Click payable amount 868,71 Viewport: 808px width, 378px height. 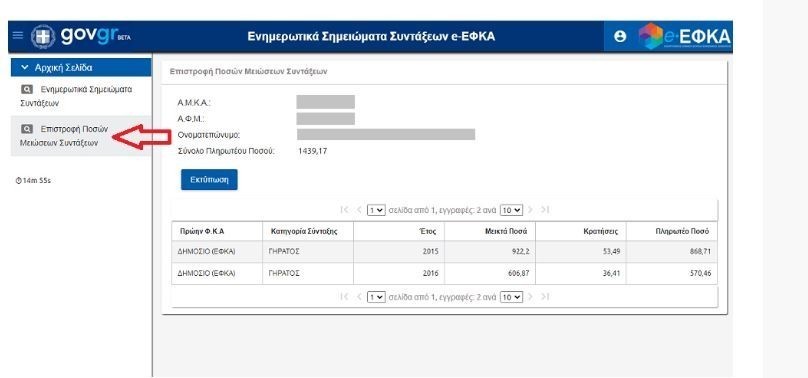(x=700, y=252)
